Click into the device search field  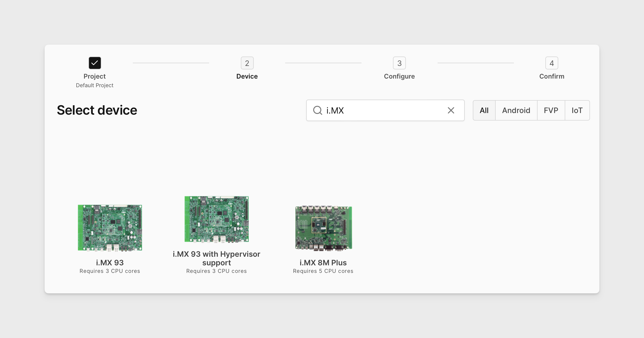pyautogui.click(x=385, y=110)
